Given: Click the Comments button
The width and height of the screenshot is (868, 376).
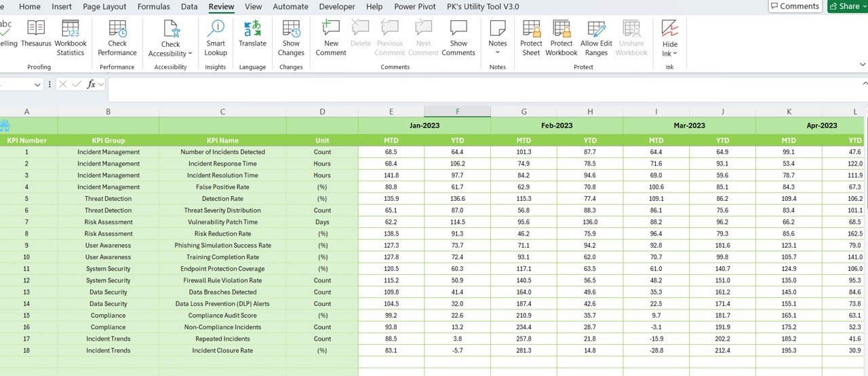Looking at the screenshot, I should [795, 6].
